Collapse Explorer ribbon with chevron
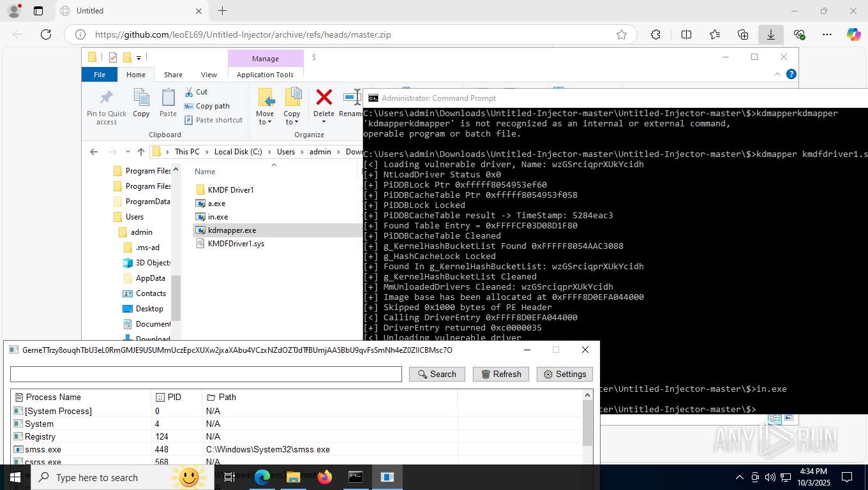Screen dimensions: 868x490 pos(777,74)
